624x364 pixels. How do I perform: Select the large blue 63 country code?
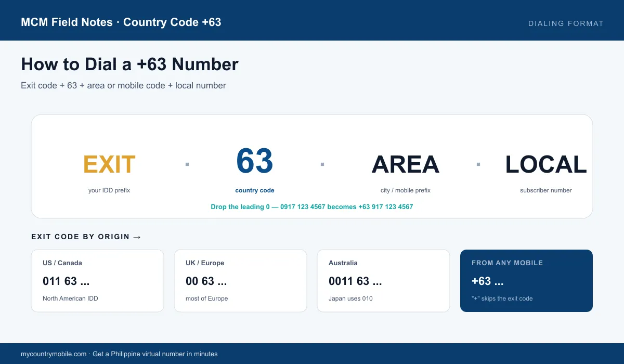click(255, 161)
